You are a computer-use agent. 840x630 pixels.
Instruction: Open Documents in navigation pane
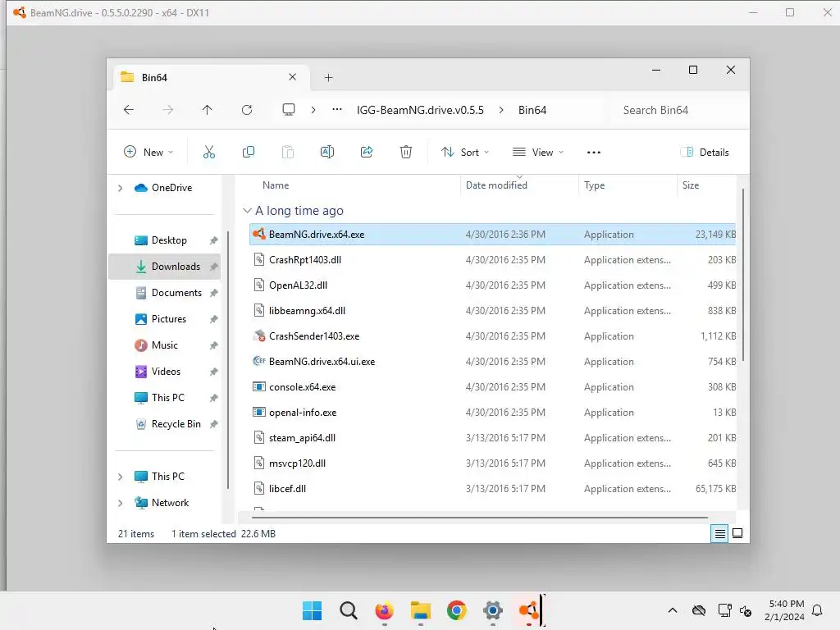[x=167, y=293]
